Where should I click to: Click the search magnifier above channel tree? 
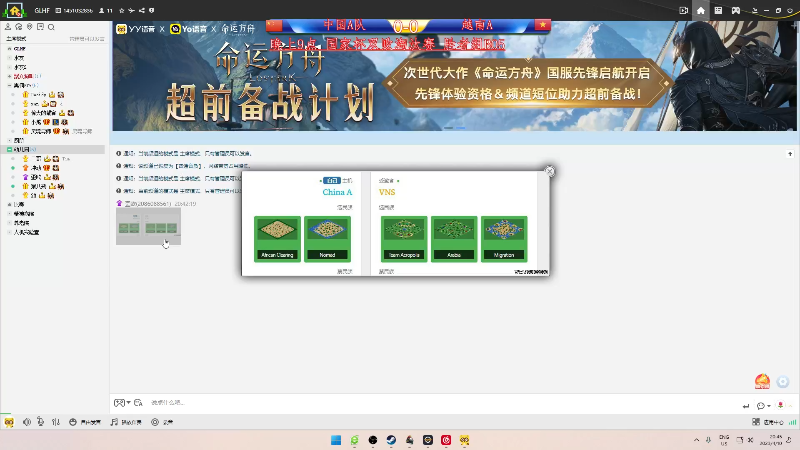pyautogui.click(x=51, y=27)
